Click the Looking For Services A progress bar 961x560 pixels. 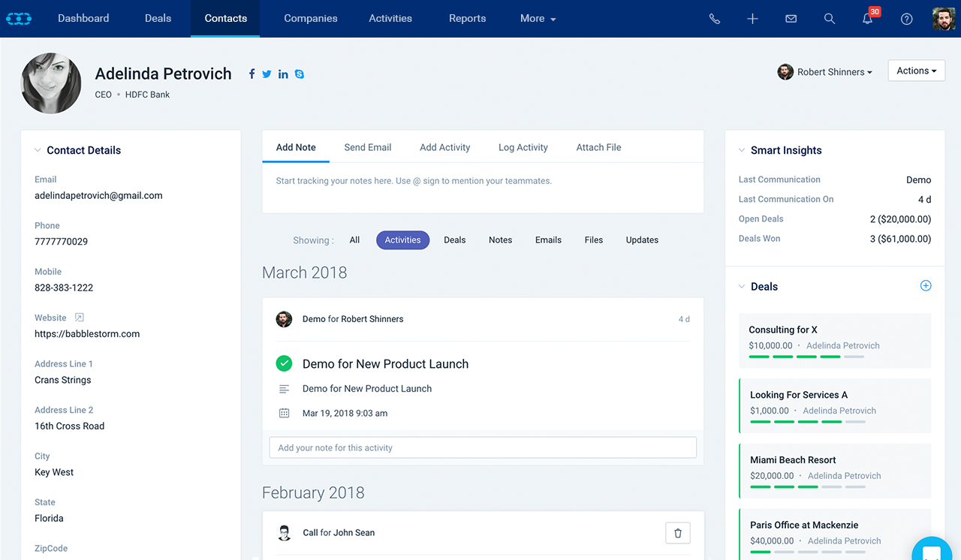click(x=808, y=422)
